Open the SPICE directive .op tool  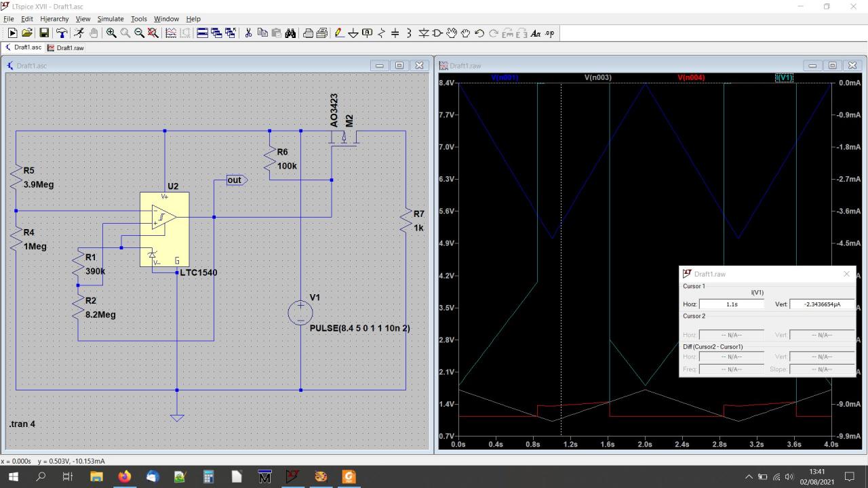coord(549,33)
